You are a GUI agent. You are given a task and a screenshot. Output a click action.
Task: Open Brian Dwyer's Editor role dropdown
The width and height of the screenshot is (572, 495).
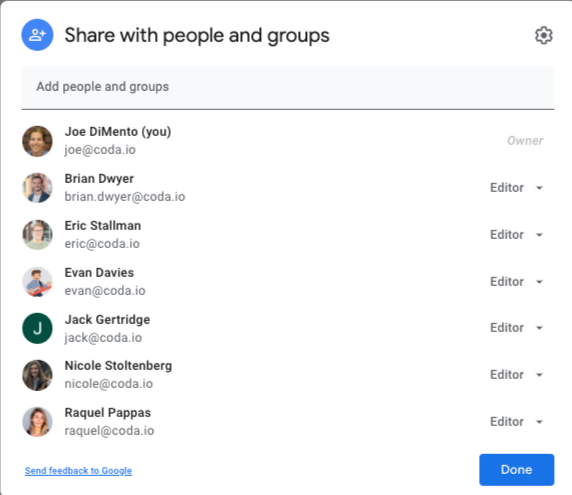coord(517,188)
